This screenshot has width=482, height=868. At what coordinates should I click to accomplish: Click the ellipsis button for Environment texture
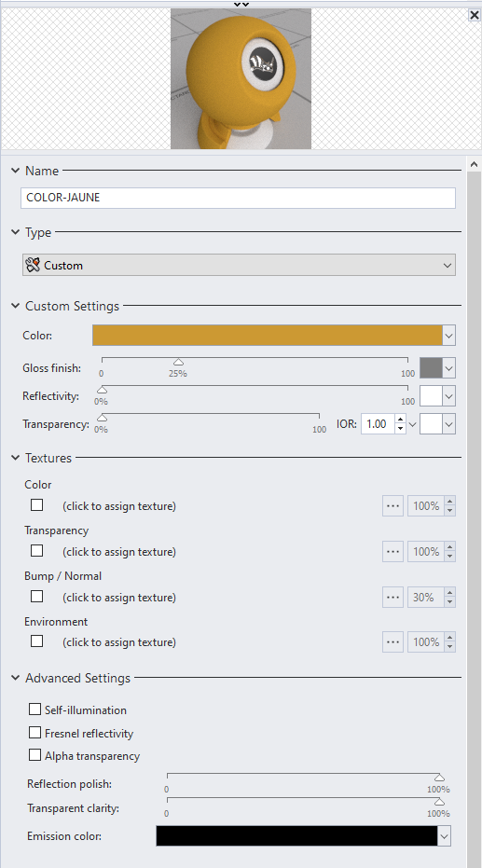392,642
